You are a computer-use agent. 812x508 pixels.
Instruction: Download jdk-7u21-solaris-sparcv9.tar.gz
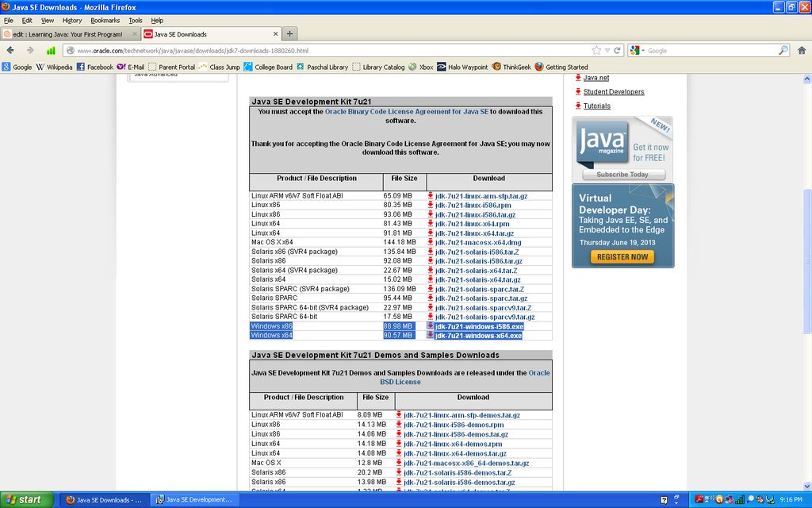485,317
